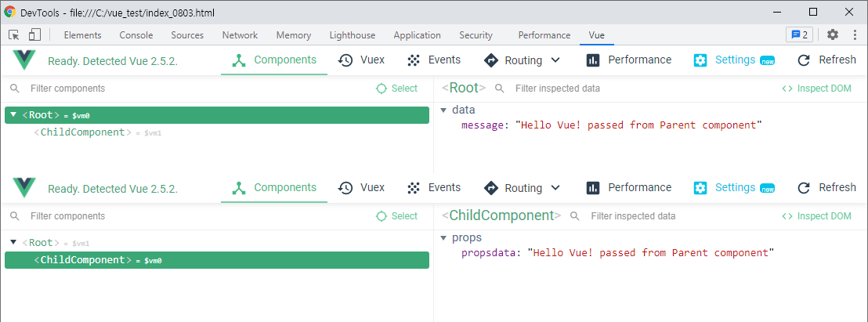Open the Sources tab
The height and width of the screenshot is (322, 868).
[x=187, y=34]
